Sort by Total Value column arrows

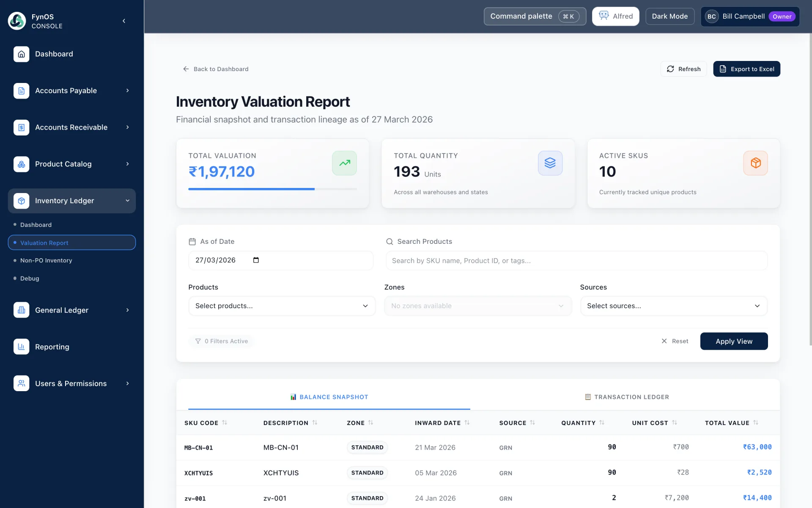tap(756, 422)
